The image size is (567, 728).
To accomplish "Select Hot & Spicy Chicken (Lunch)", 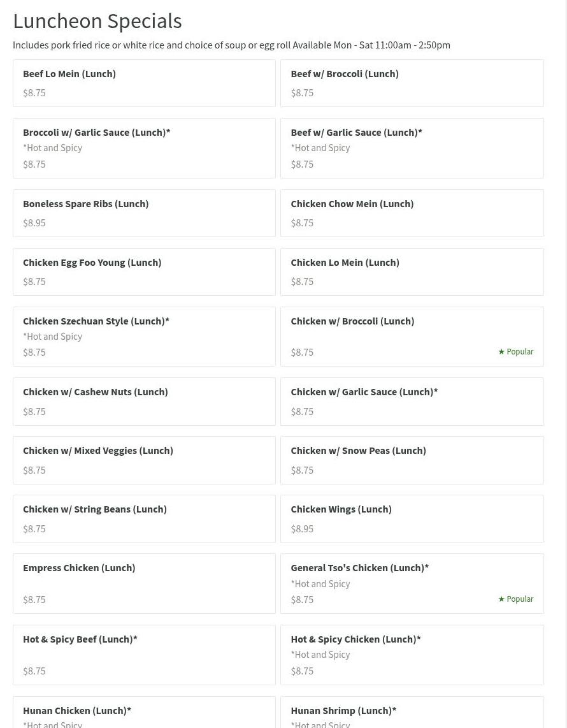I will coord(412,655).
